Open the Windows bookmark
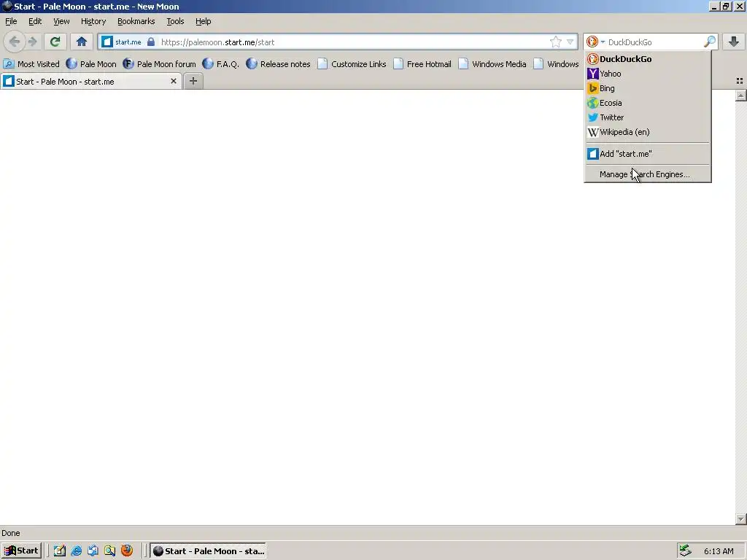This screenshot has width=747, height=560. [x=557, y=64]
